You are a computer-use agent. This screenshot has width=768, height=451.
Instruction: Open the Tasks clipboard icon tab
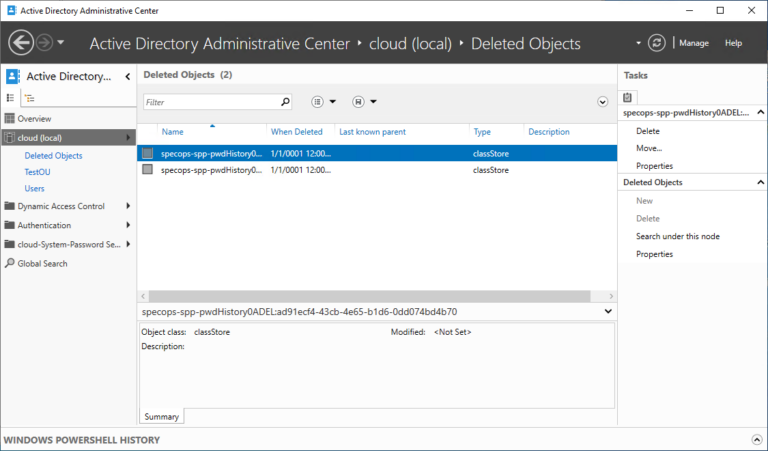point(628,97)
